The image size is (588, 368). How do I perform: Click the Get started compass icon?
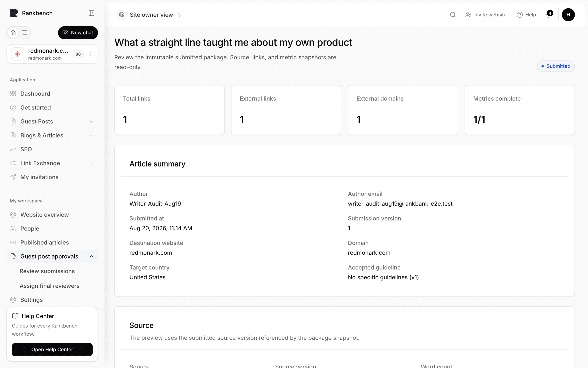coord(13,108)
